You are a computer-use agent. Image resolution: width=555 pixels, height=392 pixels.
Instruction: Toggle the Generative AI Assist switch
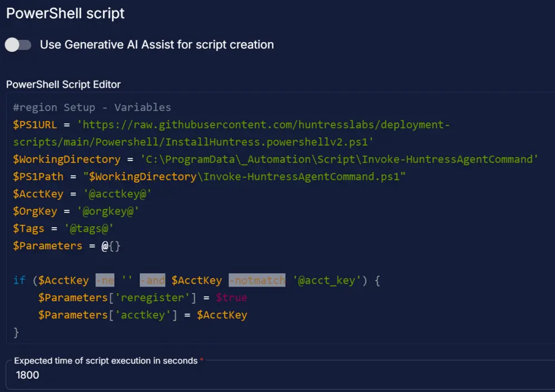click(18, 44)
